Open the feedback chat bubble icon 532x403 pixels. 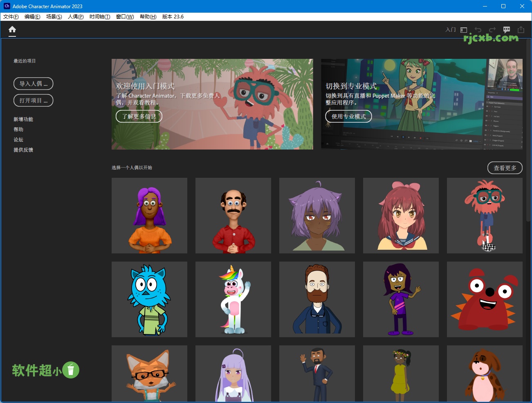click(506, 29)
